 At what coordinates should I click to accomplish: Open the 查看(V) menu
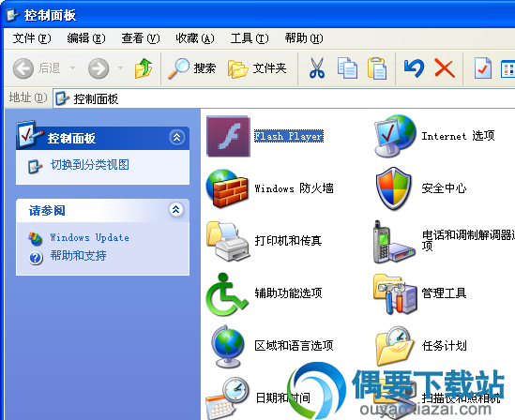tap(141, 38)
